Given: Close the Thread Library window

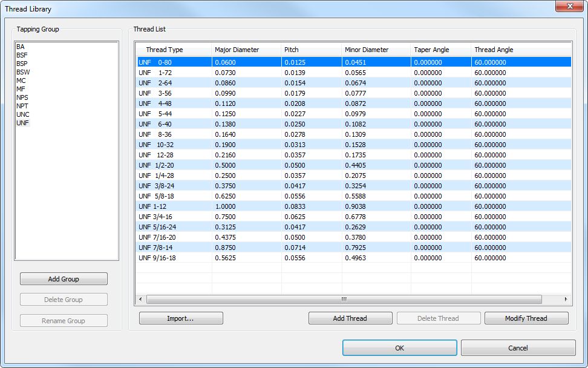Looking at the screenshot, I should (570, 6).
